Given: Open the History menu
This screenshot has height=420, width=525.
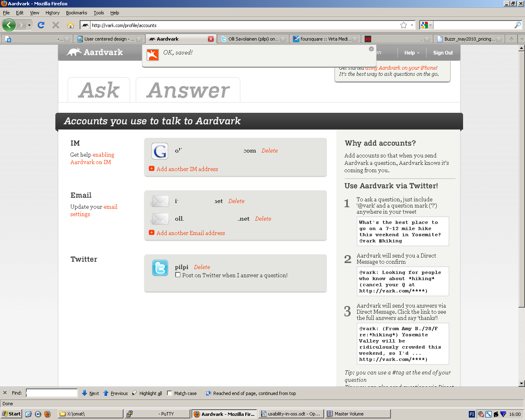Looking at the screenshot, I should click(52, 13).
